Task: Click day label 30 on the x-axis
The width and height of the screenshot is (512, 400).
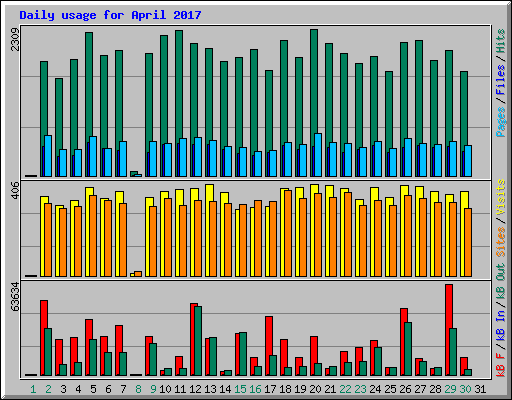Action: [x=465, y=389]
